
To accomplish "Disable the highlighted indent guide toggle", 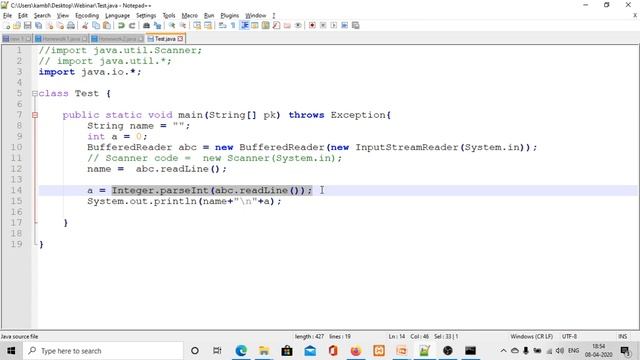I will (245, 25).
